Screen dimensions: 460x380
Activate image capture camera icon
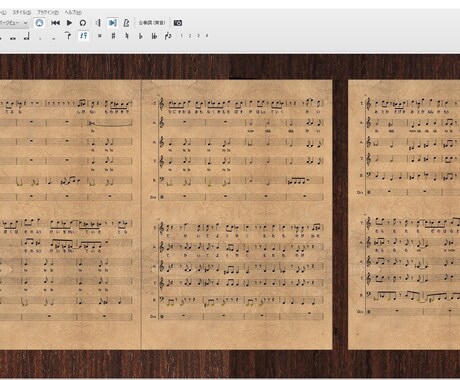pyautogui.click(x=178, y=23)
